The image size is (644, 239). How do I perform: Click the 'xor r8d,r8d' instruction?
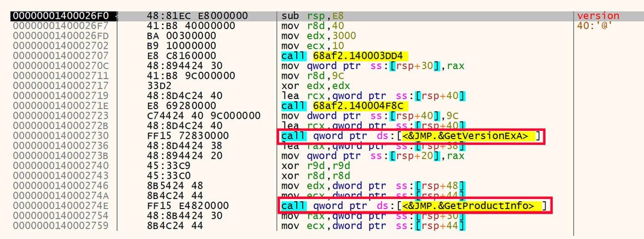(x=315, y=176)
